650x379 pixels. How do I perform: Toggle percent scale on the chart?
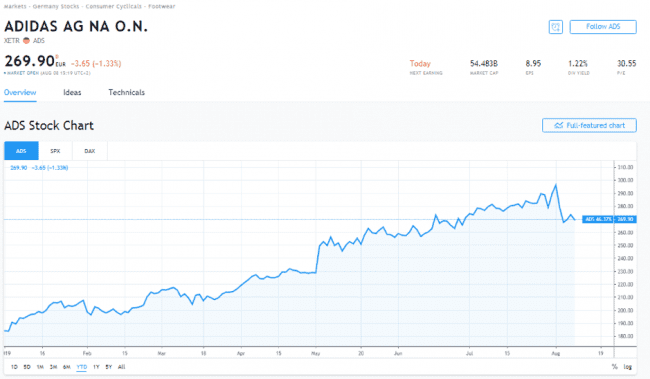[614, 367]
